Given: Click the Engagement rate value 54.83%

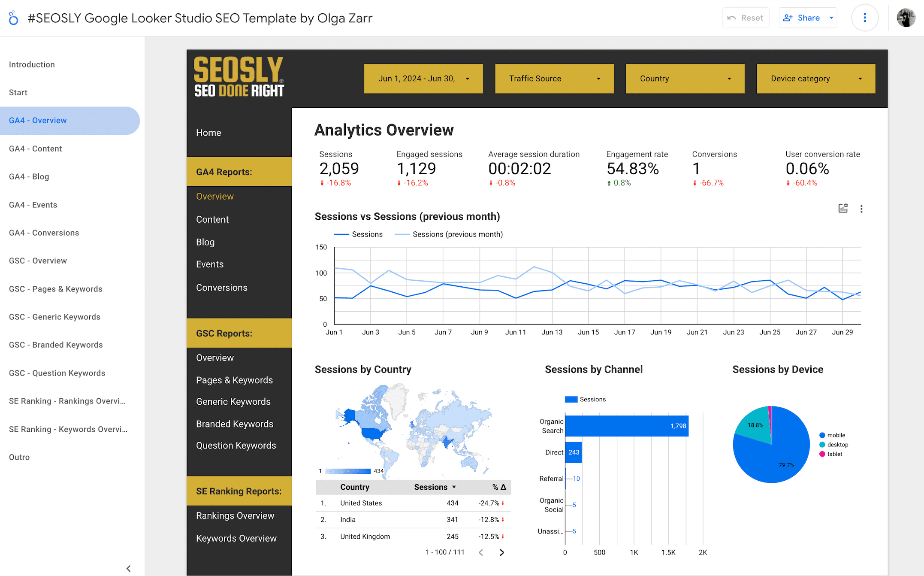Looking at the screenshot, I should click(633, 169).
